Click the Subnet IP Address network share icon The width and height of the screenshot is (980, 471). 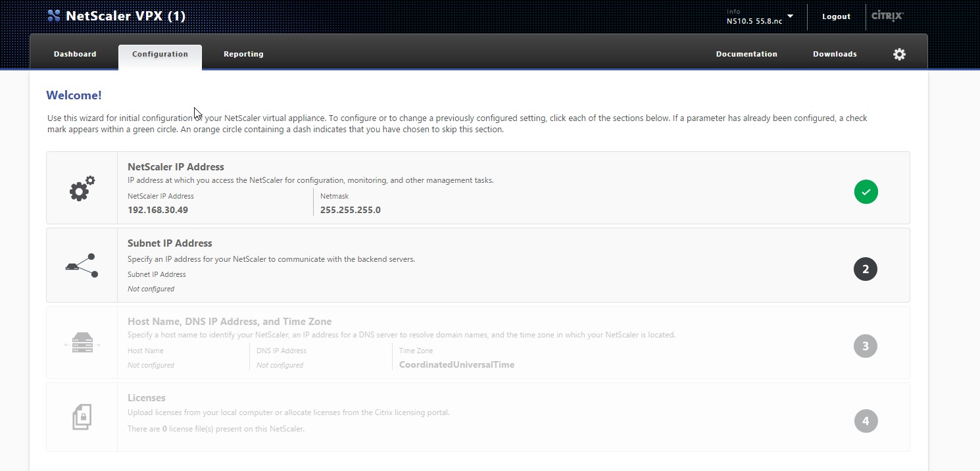82,265
